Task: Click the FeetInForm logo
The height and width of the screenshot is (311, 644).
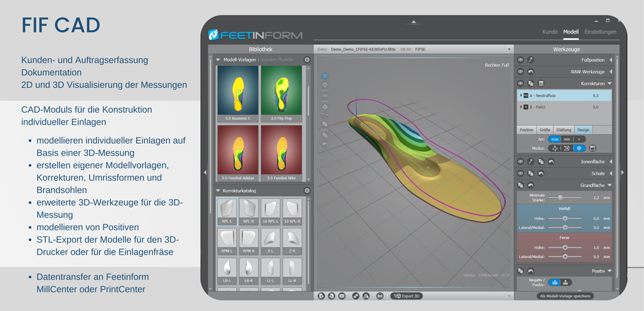Action: [x=256, y=35]
